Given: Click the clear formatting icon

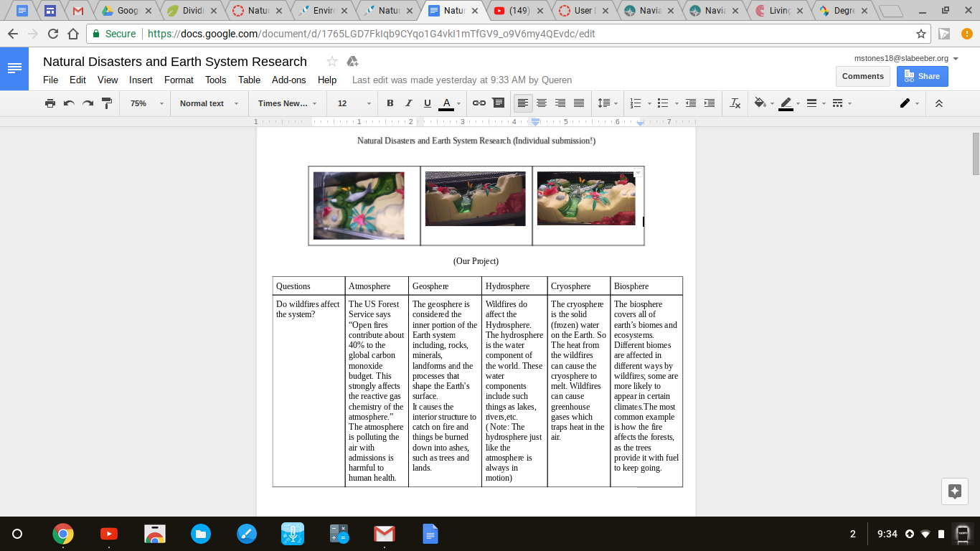Looking at the screenshot, I should [x=735, y=103].
